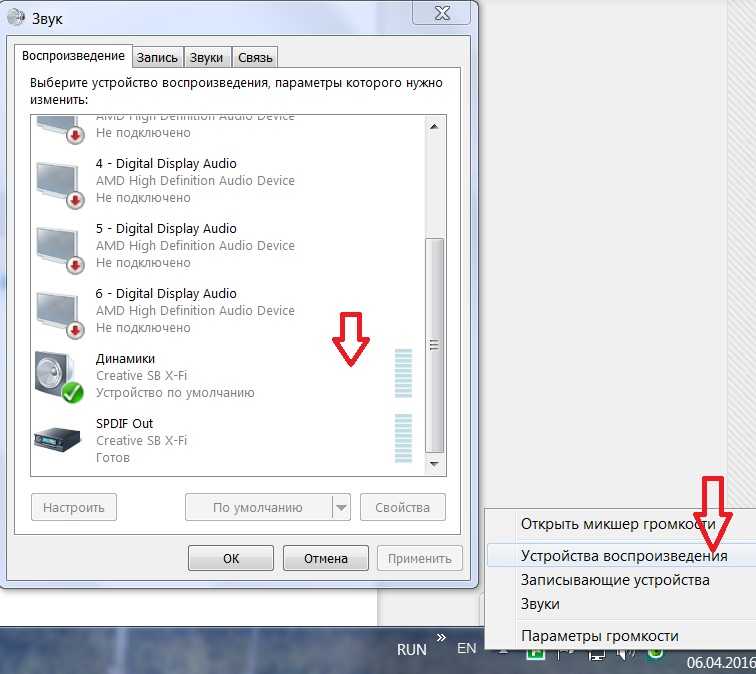Choose Открыть микшер громкости in context menu
This screenshot has width=756, height=674.
click(x=621, y=524)
